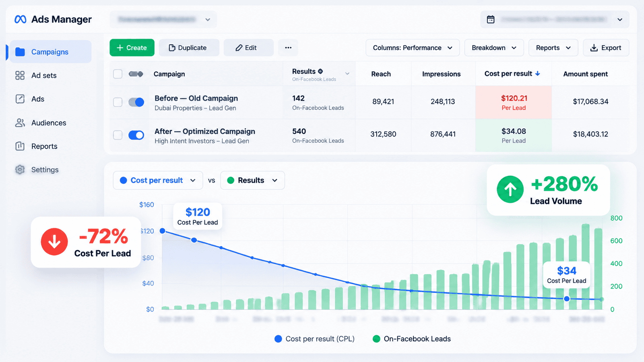
Task: Open the calendar date picker icon
Action: (x=491, y=19)
